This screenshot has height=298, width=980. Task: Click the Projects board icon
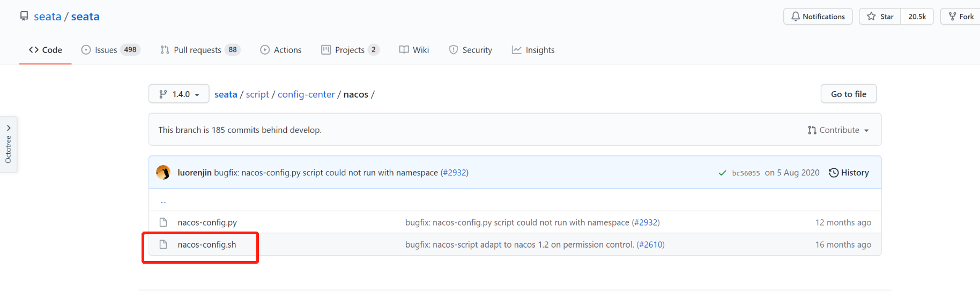(x=326, y=50)
